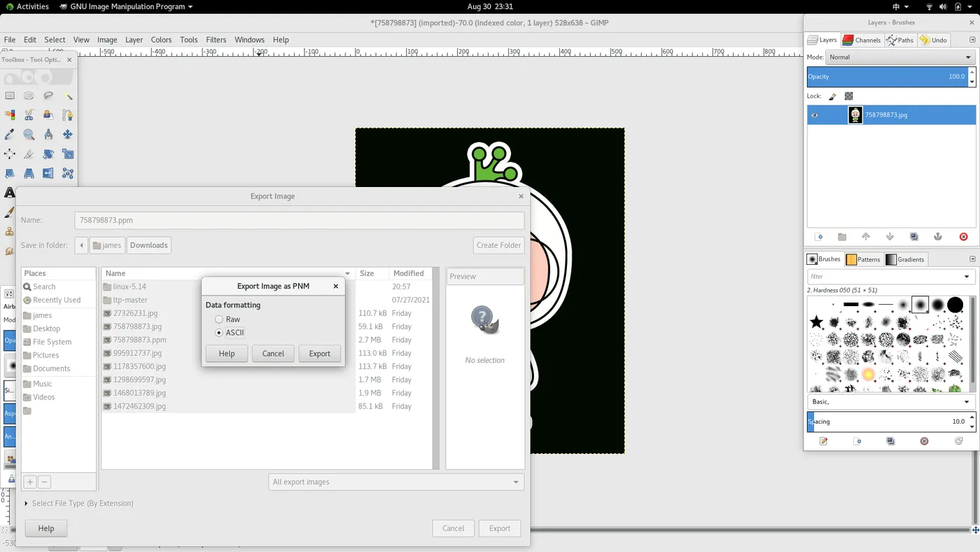Select the Select by Color tool
980x552 pixels.
click(x=10, y=115)
